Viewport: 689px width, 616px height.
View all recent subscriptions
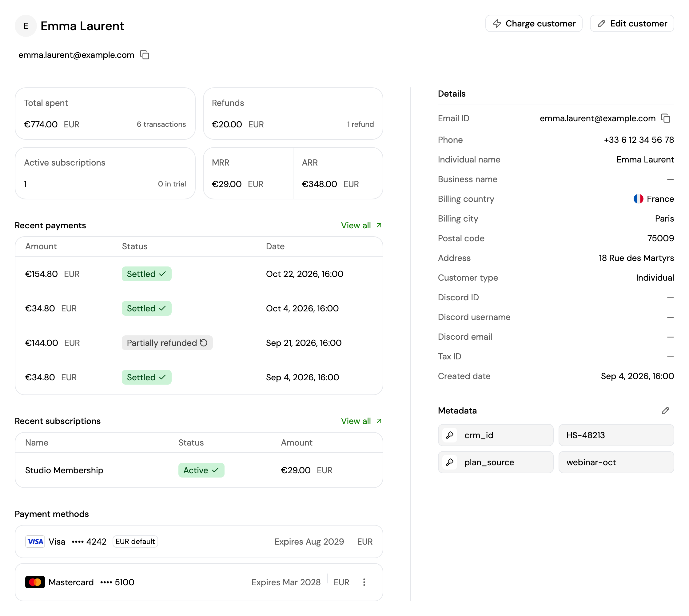tap(361, 421)
